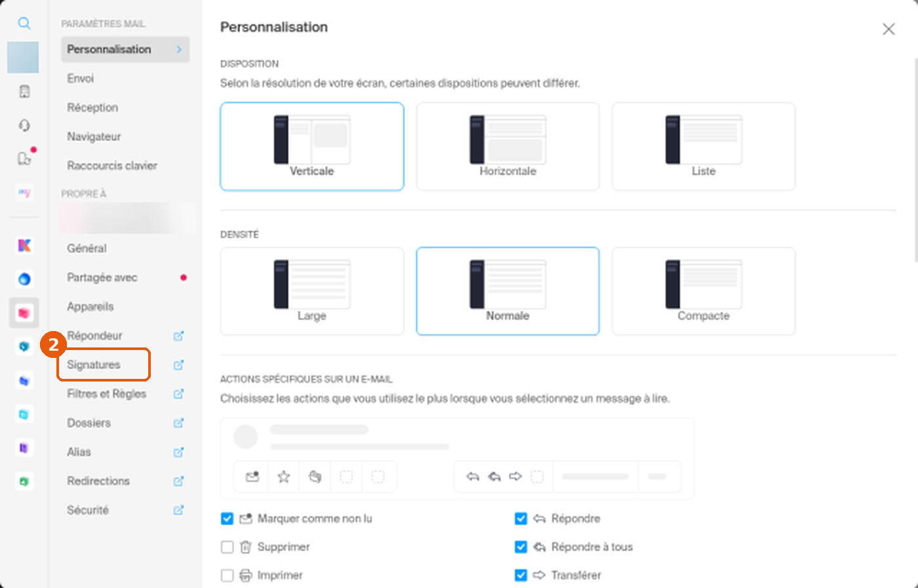918x588 pixels.
Task: Select the 'Liste' layout option
Action: click(x=704, y=146)
